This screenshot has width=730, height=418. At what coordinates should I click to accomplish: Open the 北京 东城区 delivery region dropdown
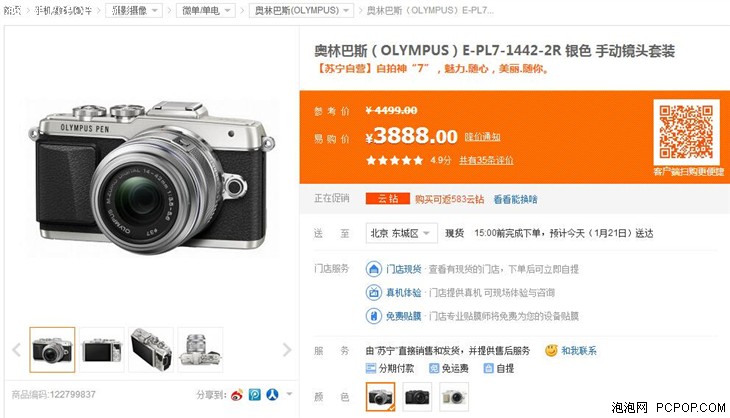pyautogui.click(x=401, y=233)
